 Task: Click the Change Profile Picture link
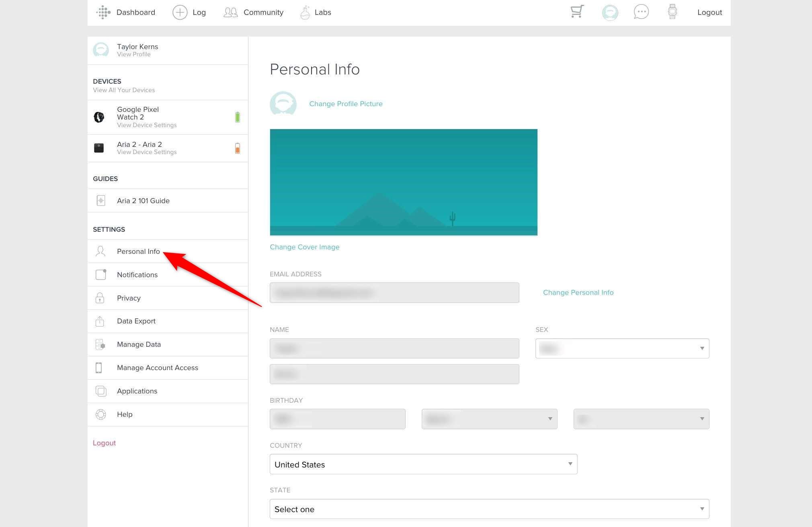pos(345,104)
